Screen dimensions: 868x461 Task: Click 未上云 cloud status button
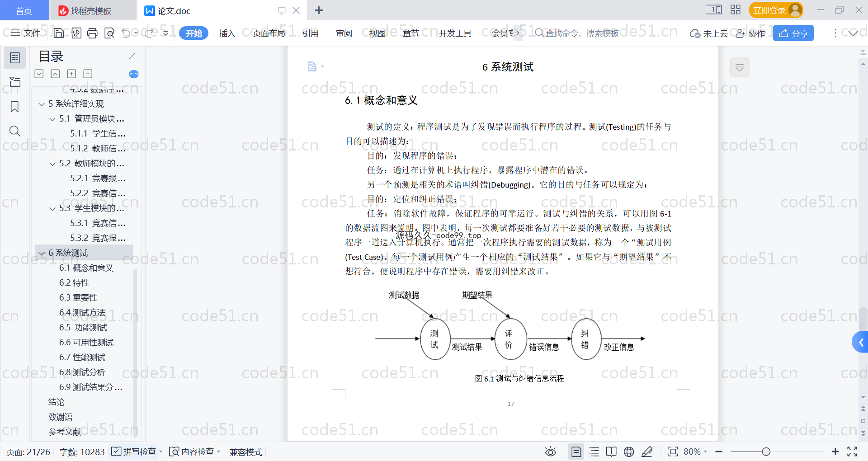pyautogui.click(x=708, y=33)
